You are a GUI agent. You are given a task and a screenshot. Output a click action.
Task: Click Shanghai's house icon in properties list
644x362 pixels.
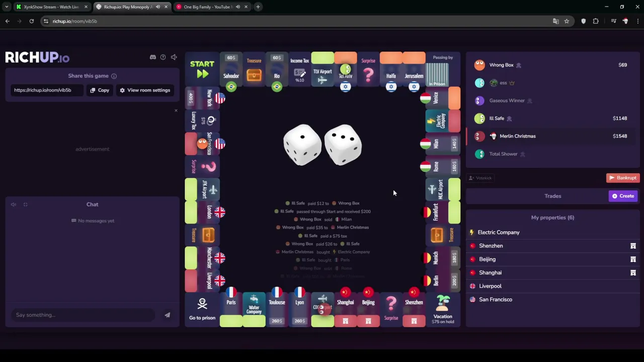click(x=633, y=273)
